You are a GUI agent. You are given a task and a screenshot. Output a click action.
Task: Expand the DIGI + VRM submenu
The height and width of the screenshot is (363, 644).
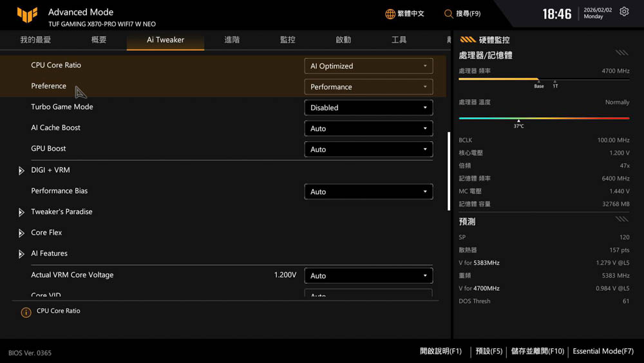click(x=21, y=171)
